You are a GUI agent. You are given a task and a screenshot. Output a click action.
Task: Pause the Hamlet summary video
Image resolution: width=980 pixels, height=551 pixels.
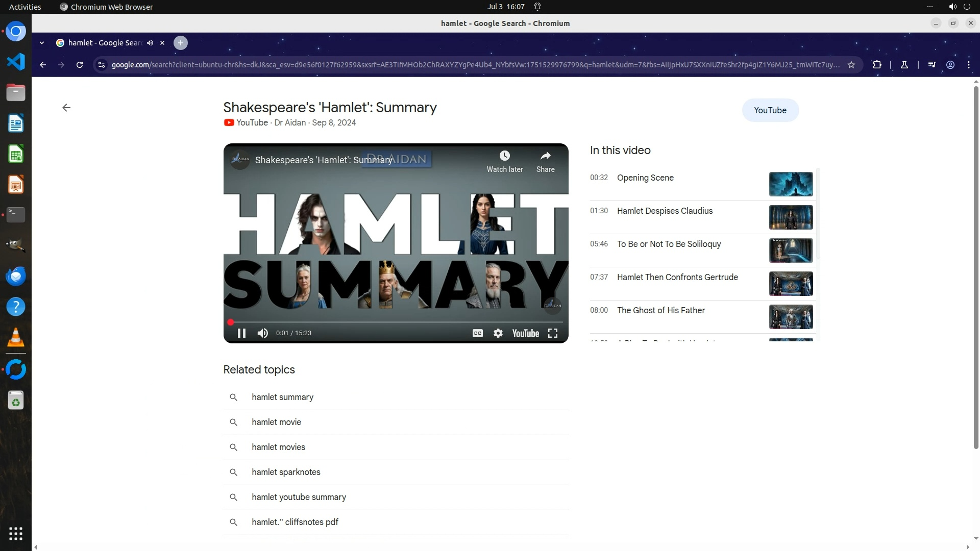click(241, 333)
